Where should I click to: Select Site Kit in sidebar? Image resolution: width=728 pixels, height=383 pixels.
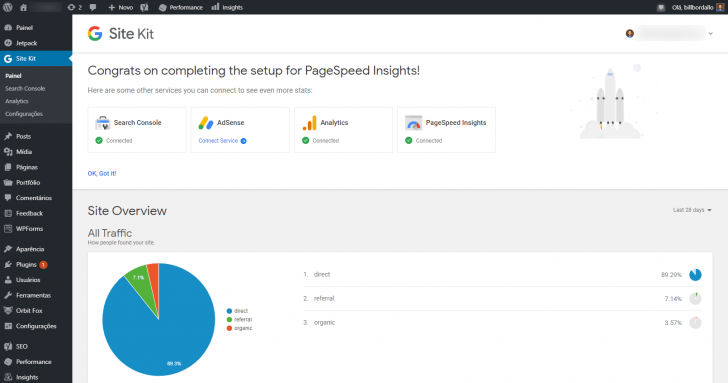(x=36, y=58)
